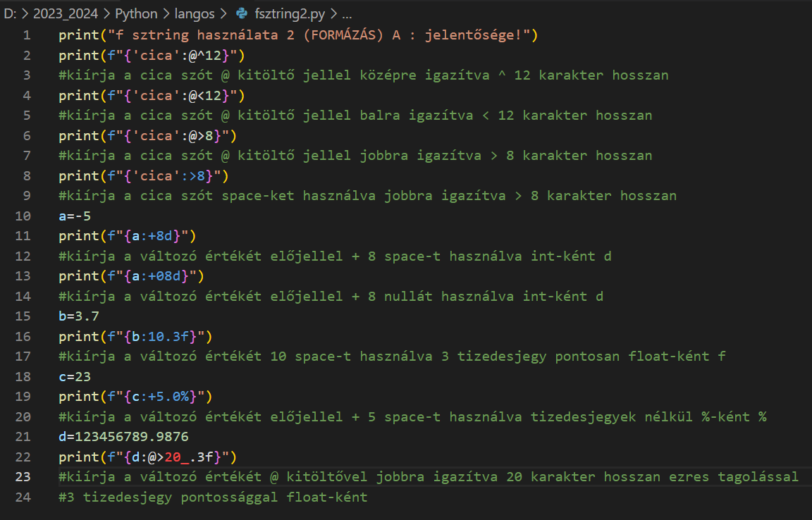Select the langos folder breadcrumb
The width and height of the screenshot is (812, 520).
coord(197,14)
